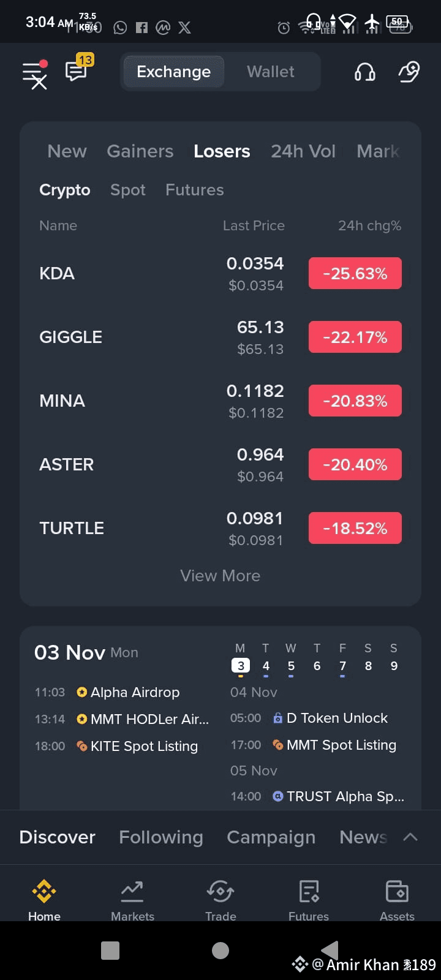
Task: Collapse the Discover panel chevron
Action: coord(410,837)
